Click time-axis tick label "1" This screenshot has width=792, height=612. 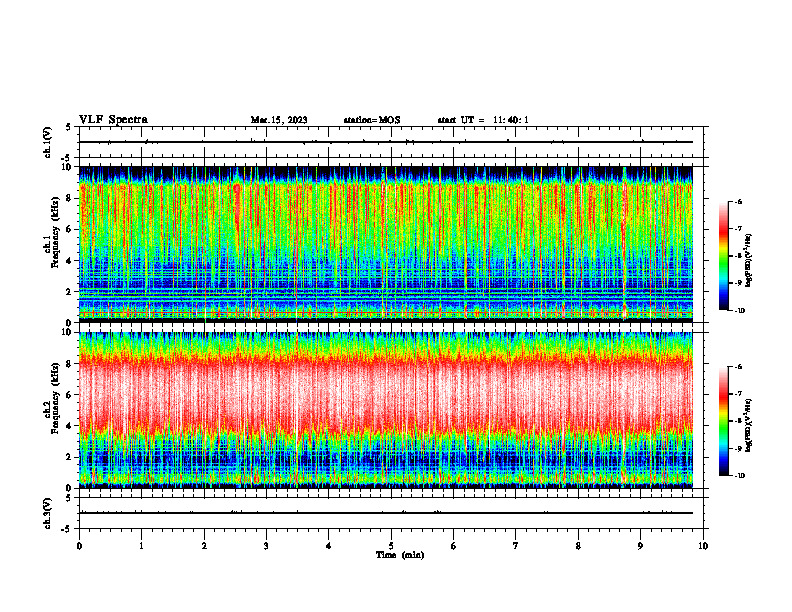pos(141,546)
